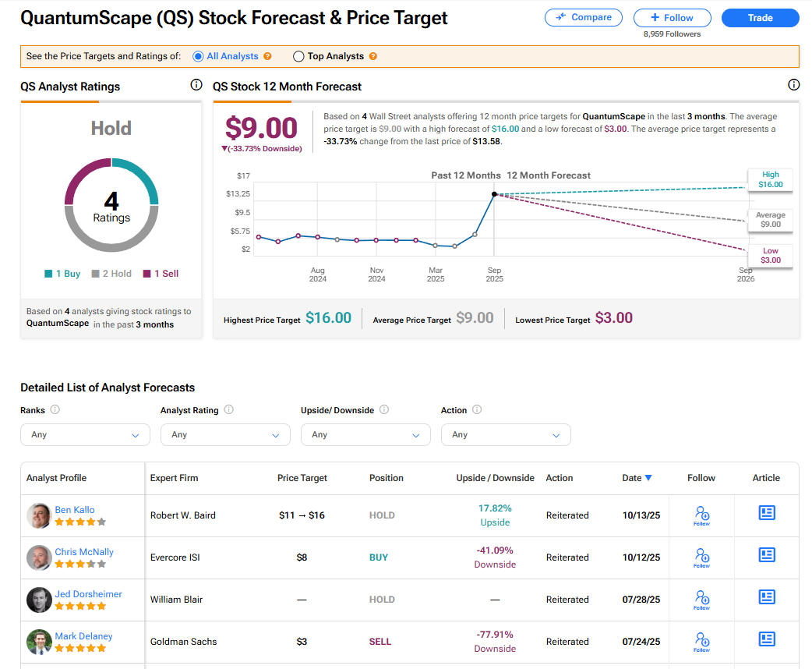Image resolution: width=812 pixels, height=669 pixels.
Task: Open the Trade button
Action: point(760,18)
